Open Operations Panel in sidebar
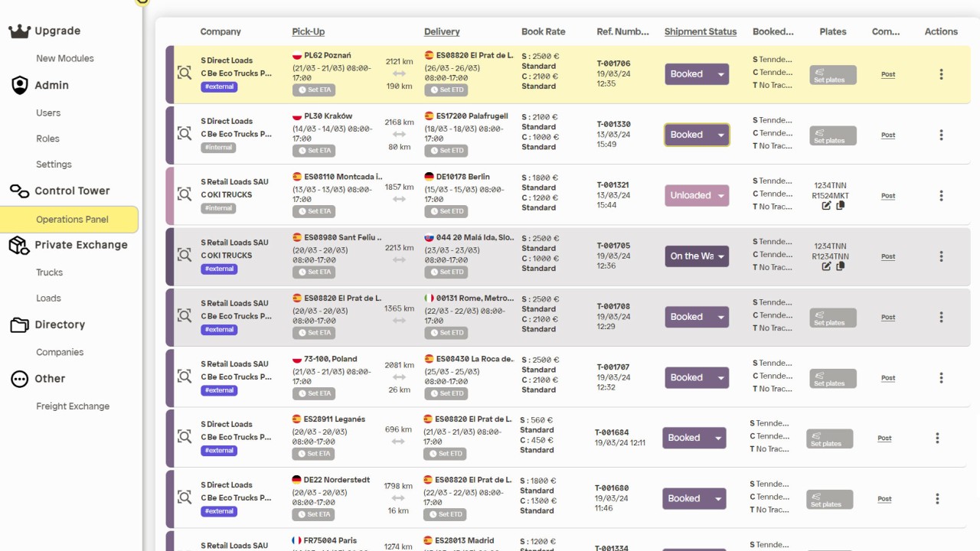The image size is (980, 551). coord(72,220)
